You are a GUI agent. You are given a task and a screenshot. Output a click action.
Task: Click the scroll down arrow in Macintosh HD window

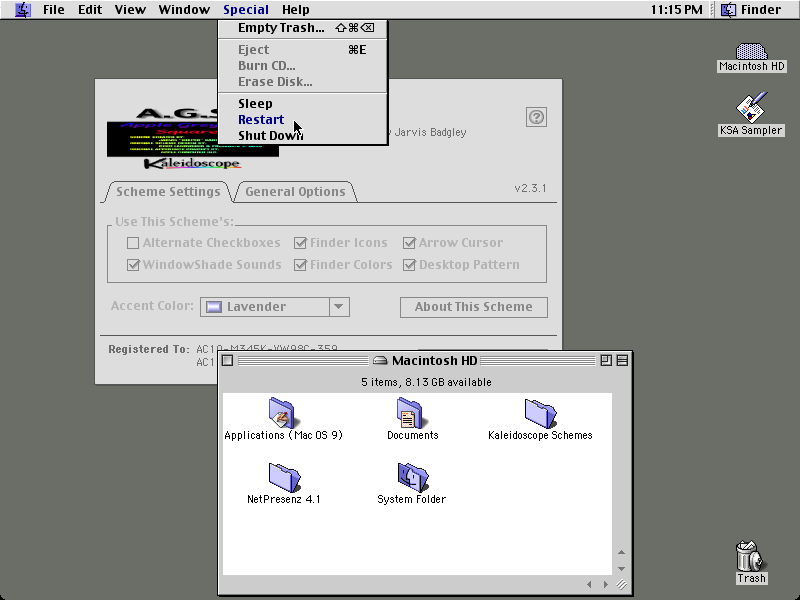[x=621, y=568]
